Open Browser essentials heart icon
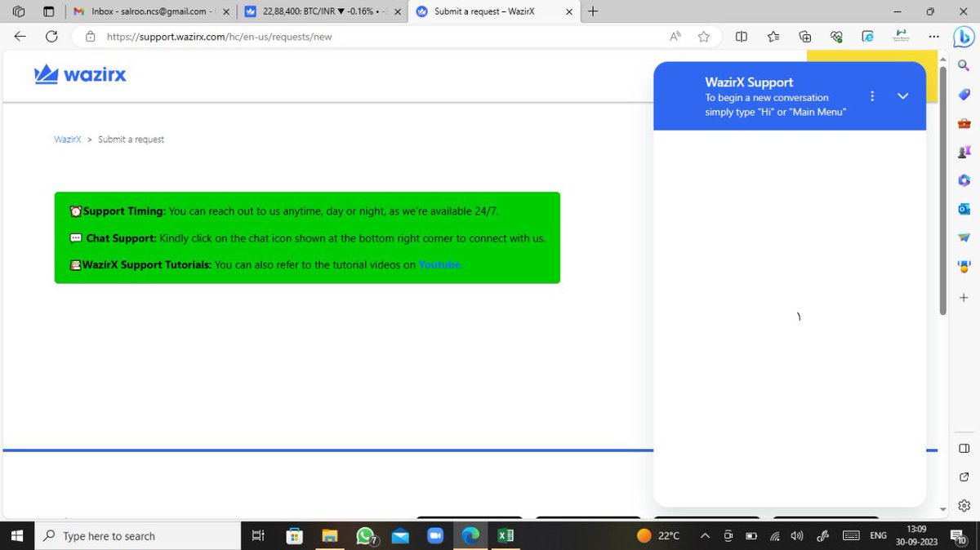980x550 pixels. point(836,36)
